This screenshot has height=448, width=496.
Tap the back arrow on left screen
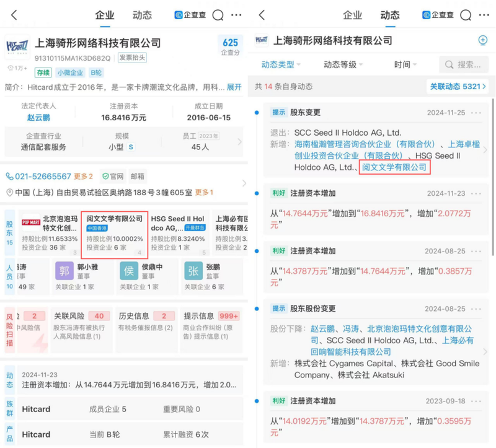[14, 15]
